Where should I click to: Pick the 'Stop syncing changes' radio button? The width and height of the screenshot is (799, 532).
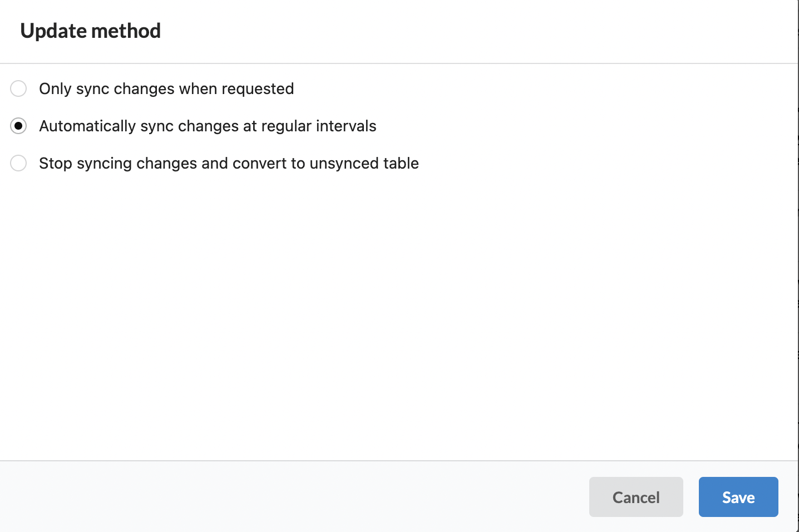click(x=18, y=163)
